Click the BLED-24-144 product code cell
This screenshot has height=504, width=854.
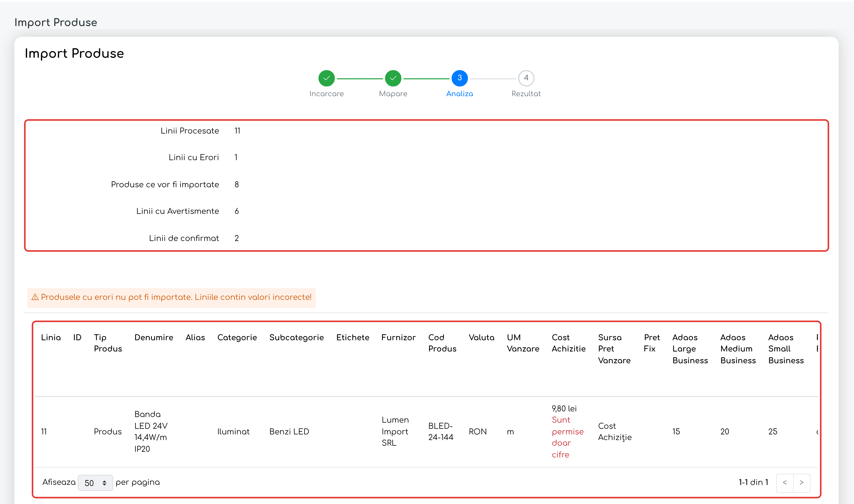click(440, 432)
